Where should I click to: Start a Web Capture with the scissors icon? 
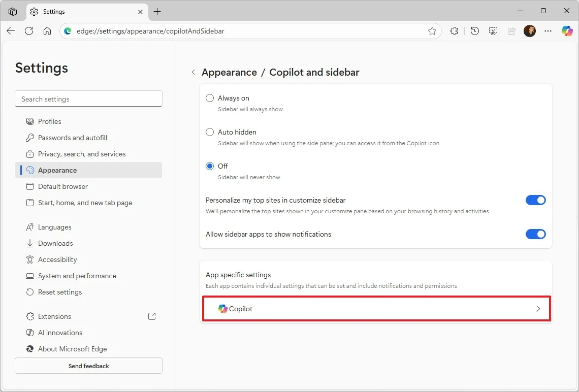click(x=493, y=31)
